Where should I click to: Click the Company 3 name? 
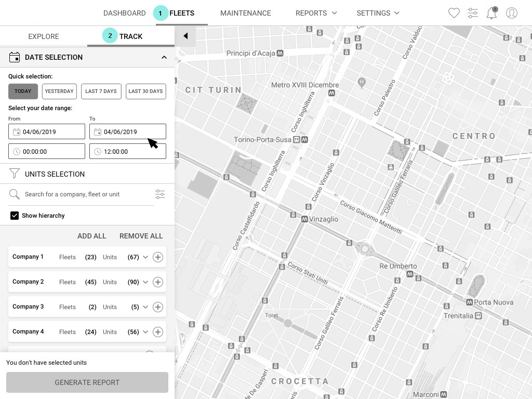28,307
